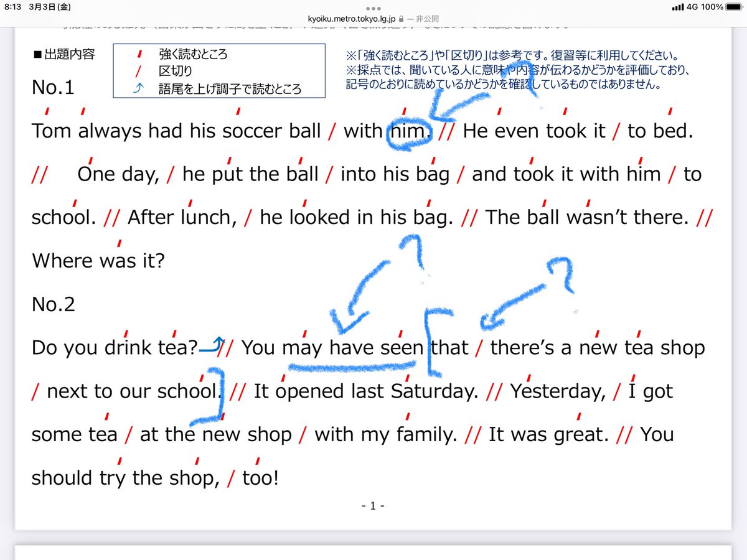Select the phrase "he looked in his bag."
Screen dimensions: 747x560
pos(356,218)
